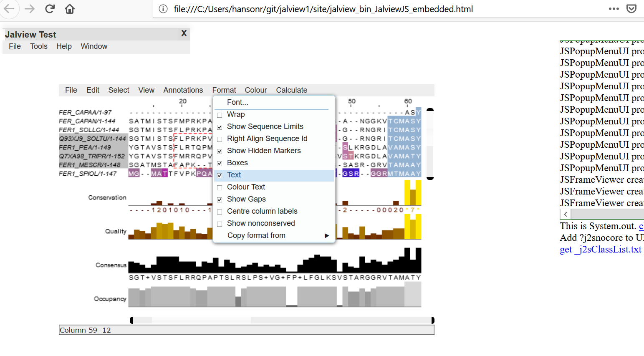The width and height of the screenshot is (644, 356).
Task: Turn off Show Gaps
Action: (220, 200)
